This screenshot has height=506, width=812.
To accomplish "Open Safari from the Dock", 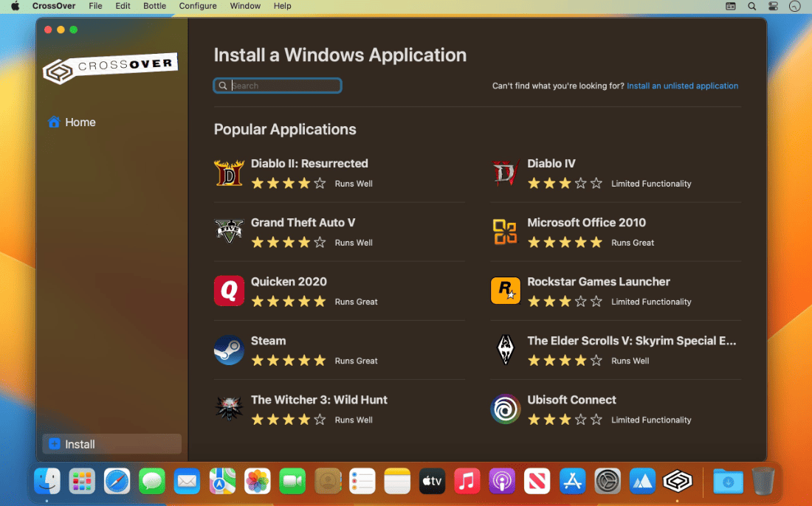I will tap(117, 481).
